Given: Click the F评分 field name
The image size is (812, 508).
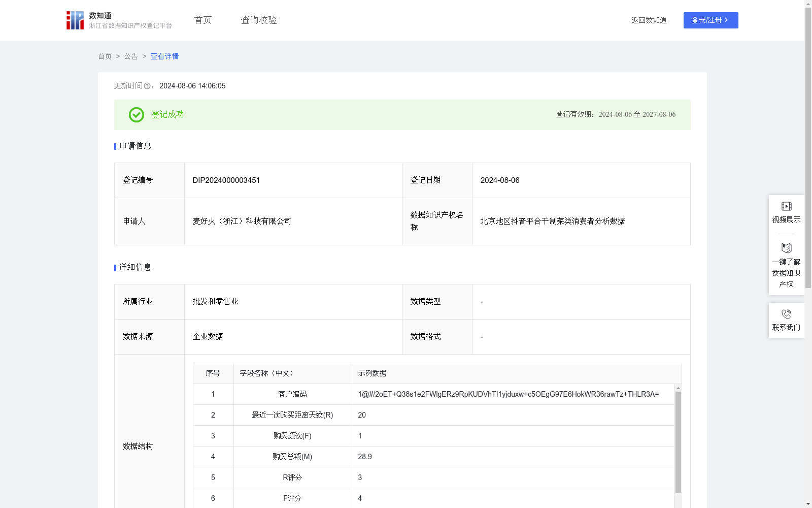Looking at the screenshot, I should 292,498.
